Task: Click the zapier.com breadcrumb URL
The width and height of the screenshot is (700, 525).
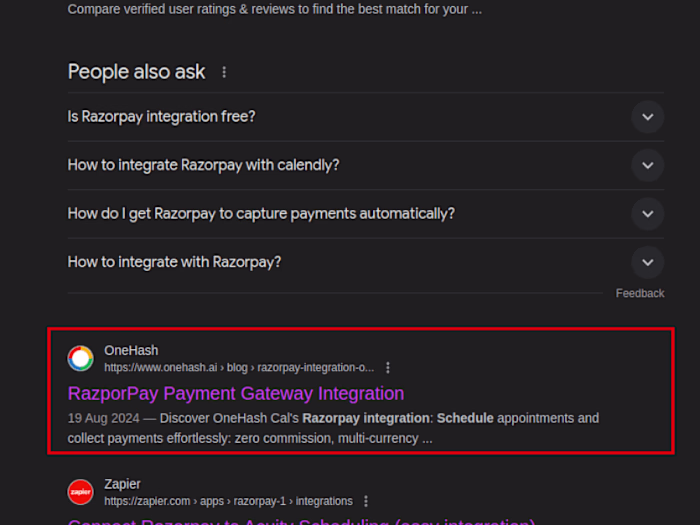Action: click(228, 501)
